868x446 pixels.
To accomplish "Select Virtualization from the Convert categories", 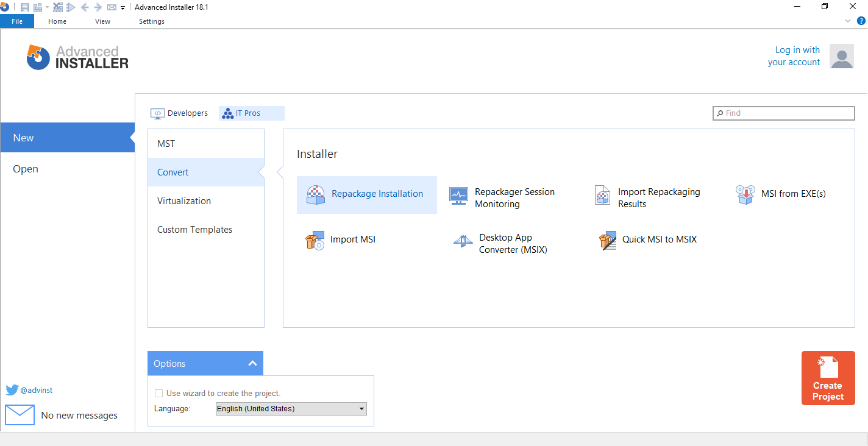I will (x=183, y=200).
